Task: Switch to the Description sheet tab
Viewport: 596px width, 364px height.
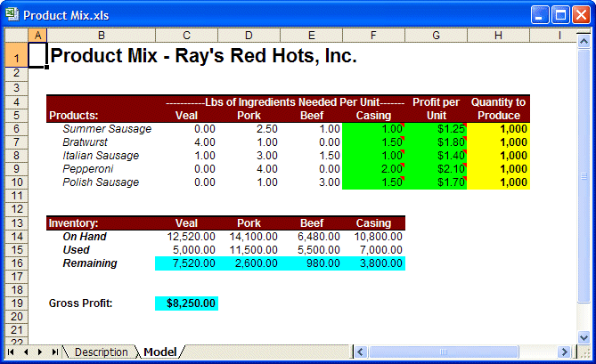Action: pos(101,352)
